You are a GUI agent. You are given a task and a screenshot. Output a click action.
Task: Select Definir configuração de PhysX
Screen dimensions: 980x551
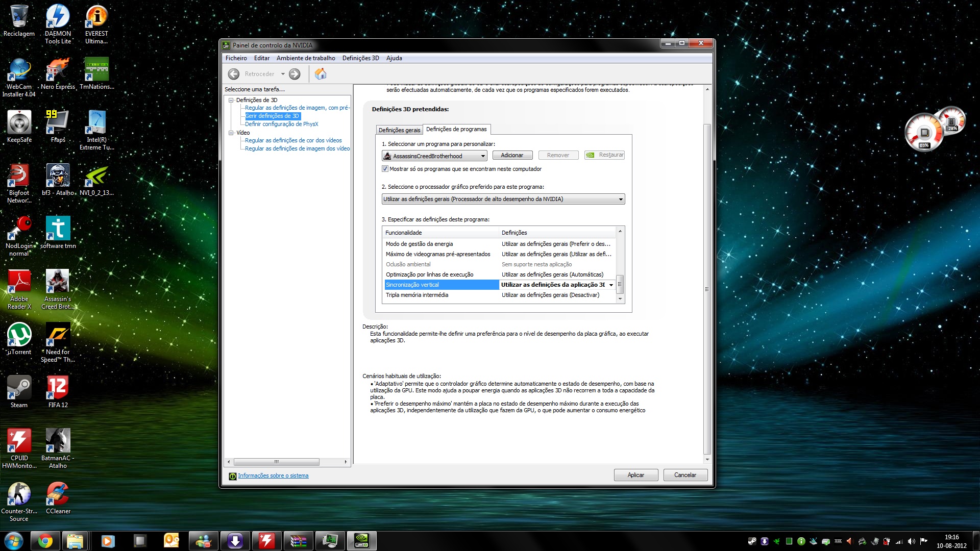(281, 124)
